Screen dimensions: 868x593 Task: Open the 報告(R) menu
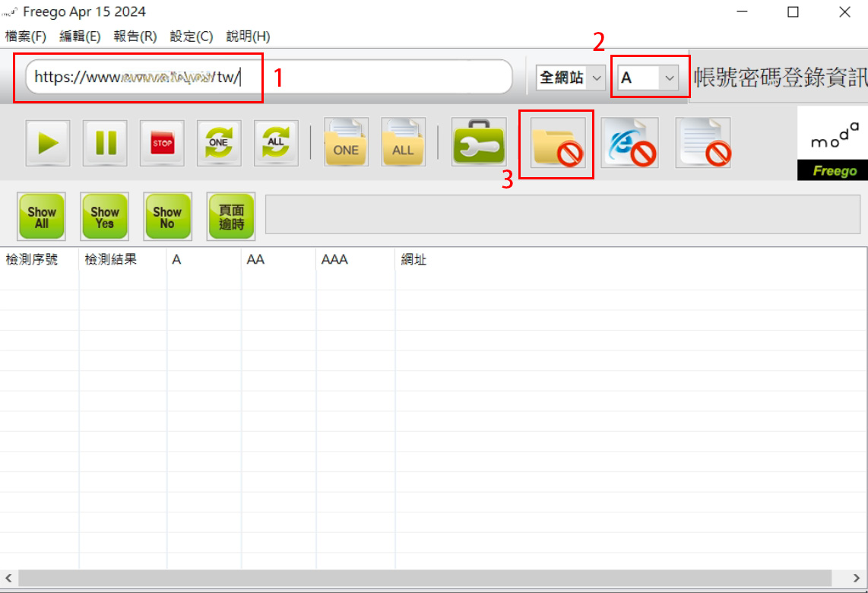coord(135,36)
